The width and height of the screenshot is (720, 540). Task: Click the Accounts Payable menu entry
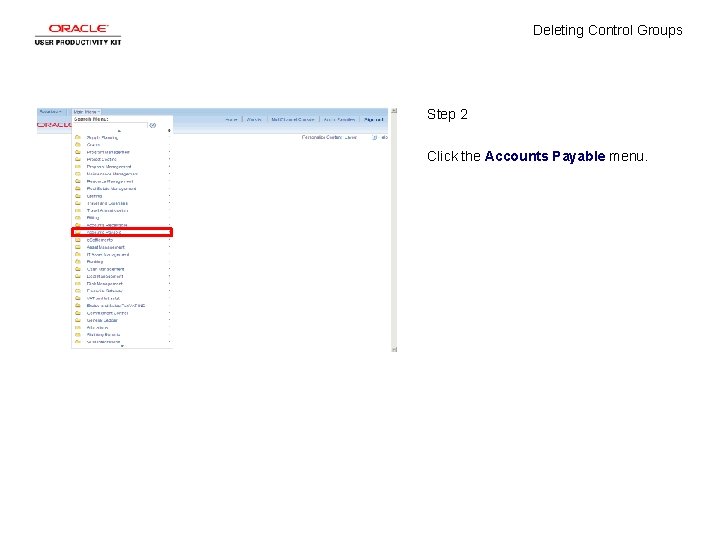122,232
